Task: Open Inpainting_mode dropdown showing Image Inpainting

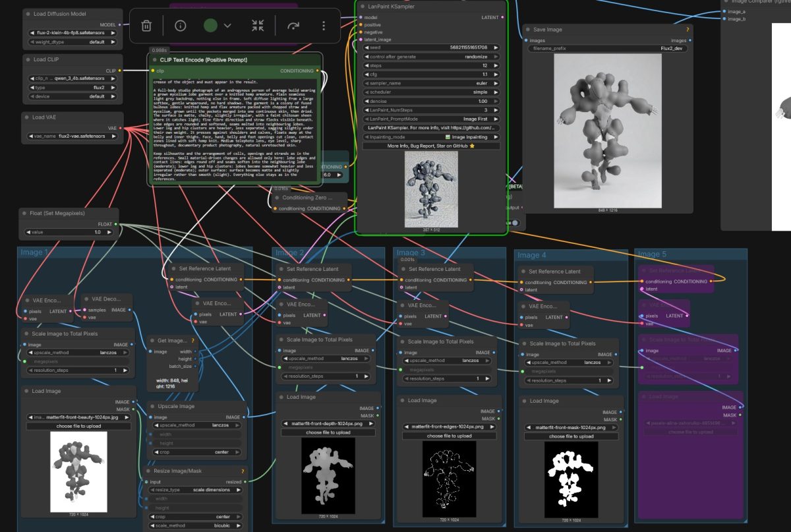Action: [x=431, y=136]
